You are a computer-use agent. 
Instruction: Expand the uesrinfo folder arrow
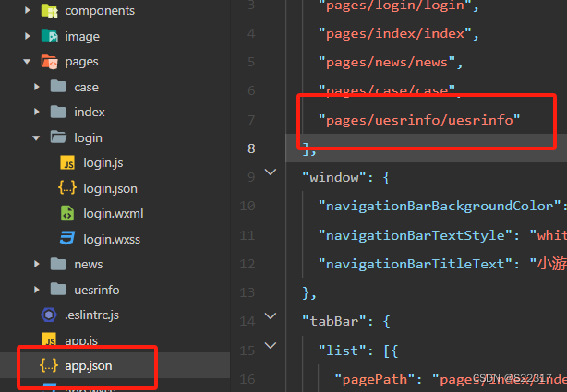coord(36,290)
